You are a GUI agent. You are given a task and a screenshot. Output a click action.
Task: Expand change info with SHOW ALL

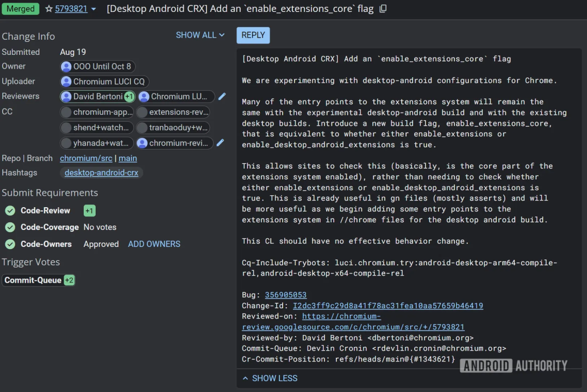[200, 35]
